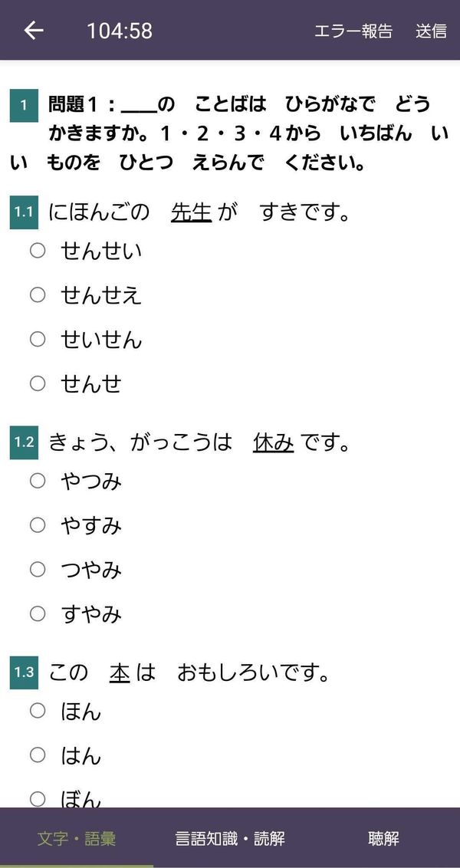Click the 1.1 question number badge
Image resolution: width=460 pixels, height=868 pixels.
(x=24, y=212)
